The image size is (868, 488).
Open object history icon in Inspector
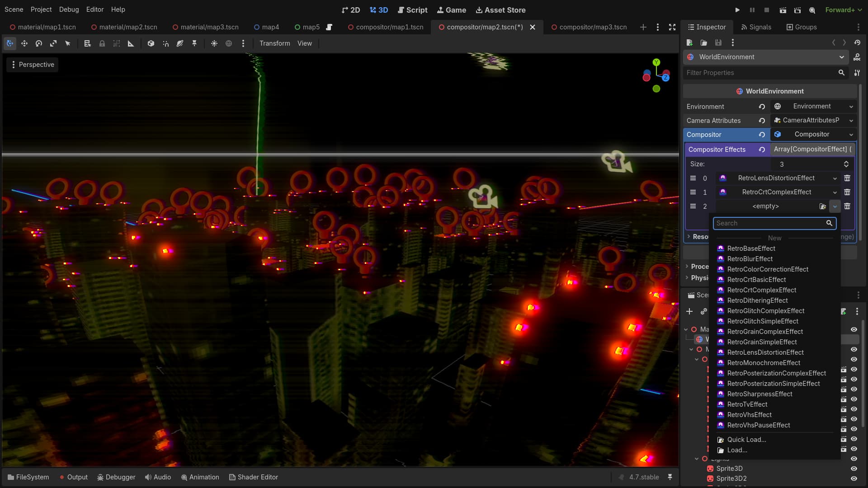(857, 42)
